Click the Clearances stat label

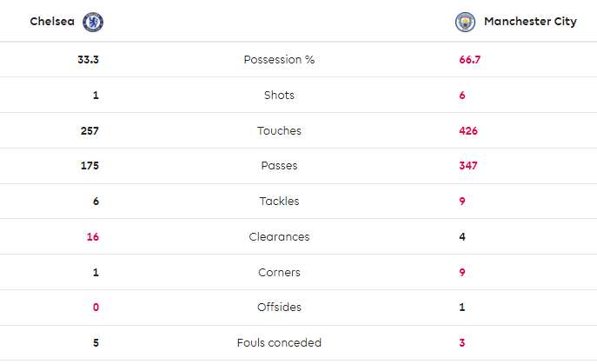click(x=279, y=236)
